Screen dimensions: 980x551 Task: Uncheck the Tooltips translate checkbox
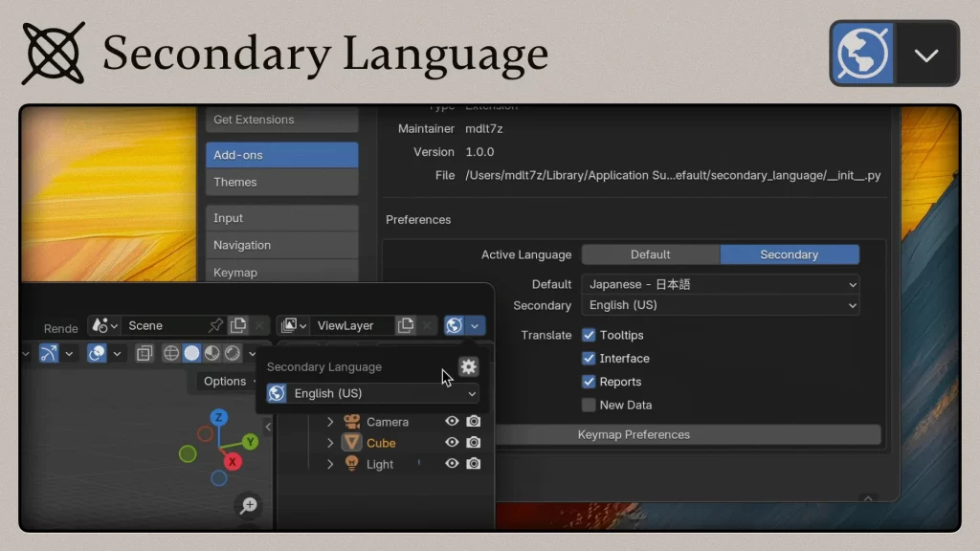pyautogui.click(x=589, y=335)
